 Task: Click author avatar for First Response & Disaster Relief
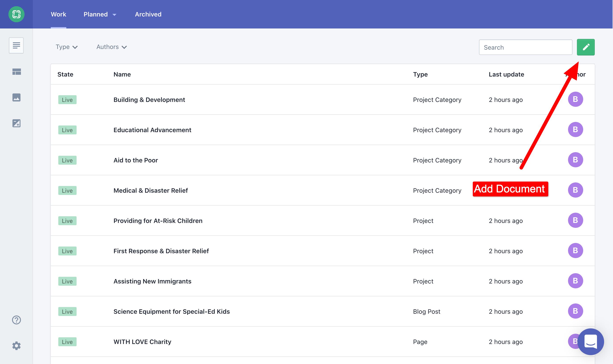tap(575, 251)
